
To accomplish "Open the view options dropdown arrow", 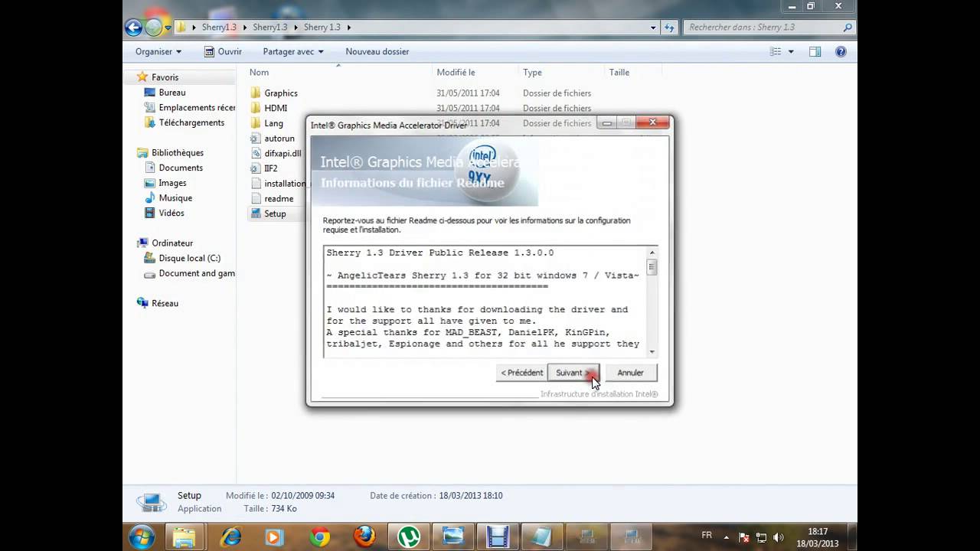I will [x=791, y=51].
